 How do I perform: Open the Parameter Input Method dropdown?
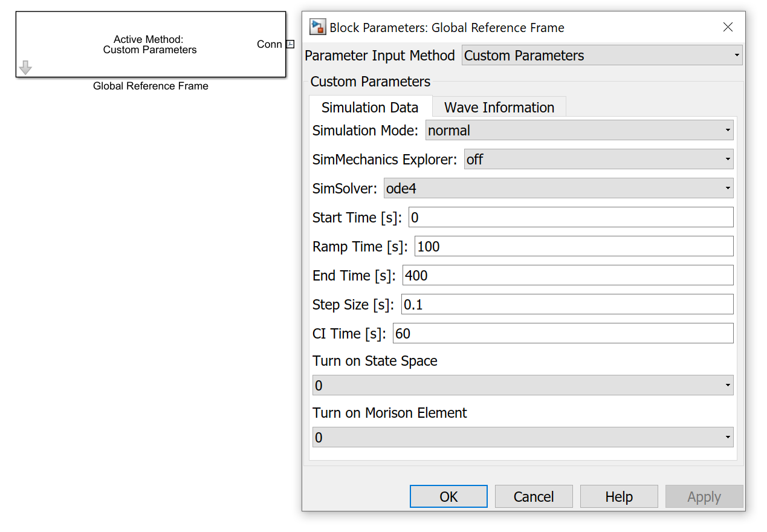coord(601,56)
